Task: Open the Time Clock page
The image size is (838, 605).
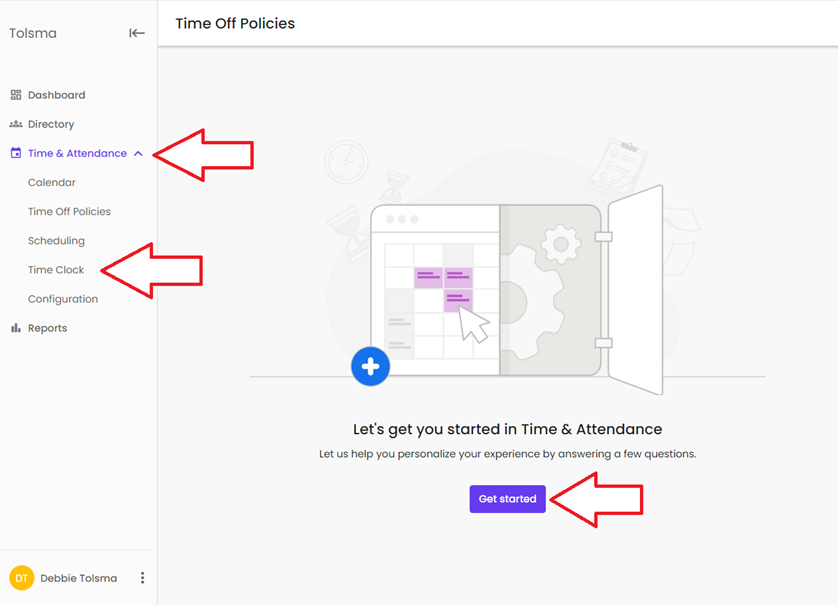Action: pyautogui.click(x=56, y=269)
